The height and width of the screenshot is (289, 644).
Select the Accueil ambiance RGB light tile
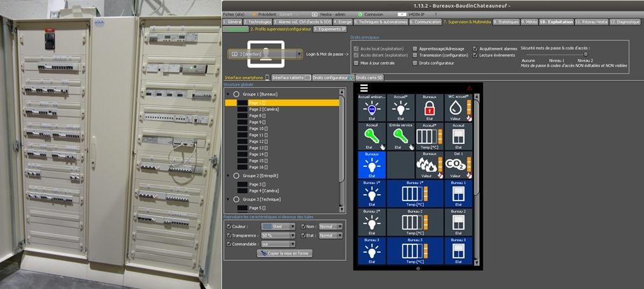[x=372, y=108]
